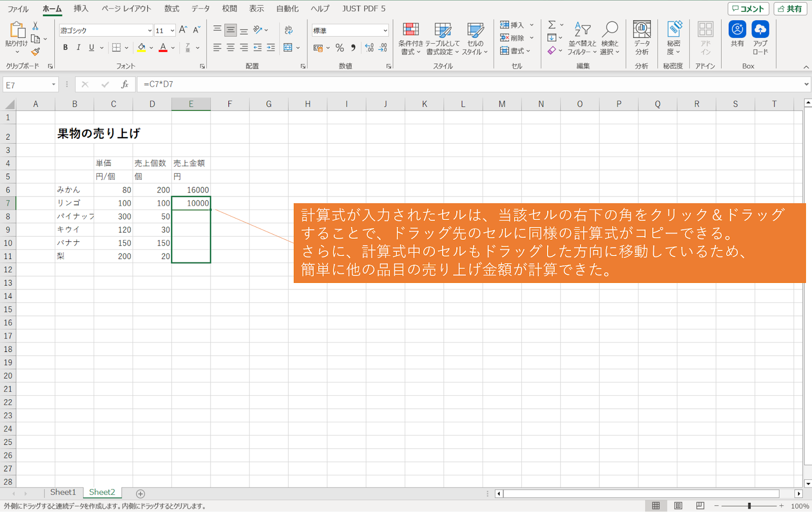The image size is (812, 512).
Task: Click the decrease indent icon
Action: pyautogui.click(x=258, y=47)
